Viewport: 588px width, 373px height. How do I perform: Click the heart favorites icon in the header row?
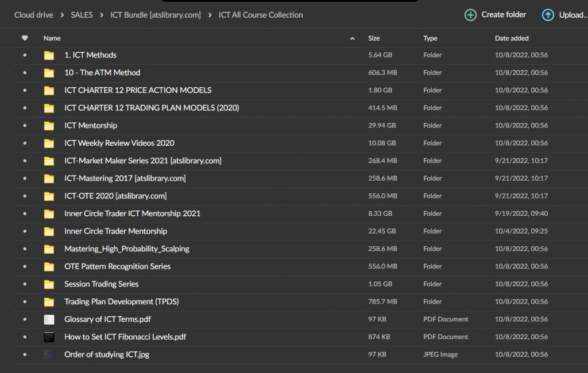coord(25,38)
